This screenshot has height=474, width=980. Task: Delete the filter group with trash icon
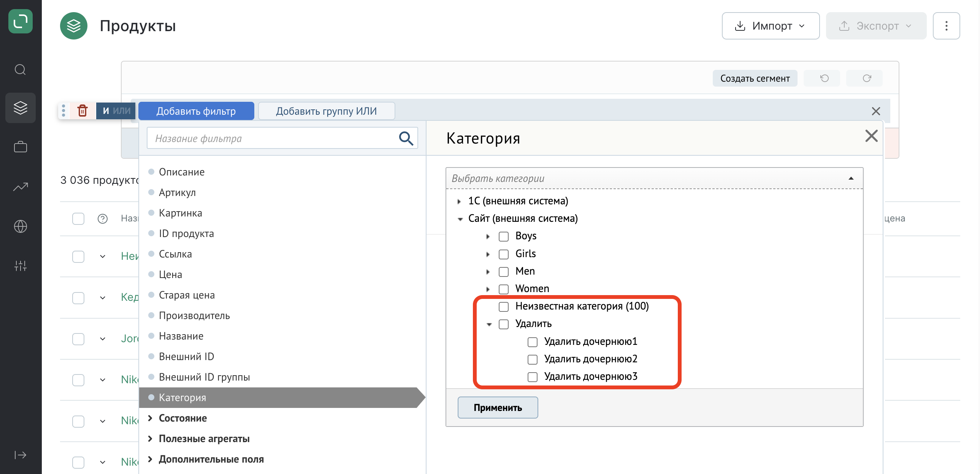click(82, 111)
